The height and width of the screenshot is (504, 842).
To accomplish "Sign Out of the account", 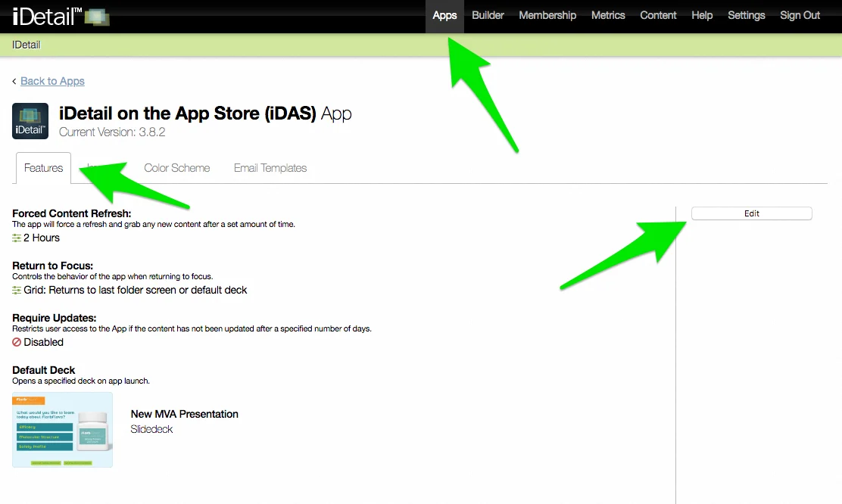I will (800, 16).
